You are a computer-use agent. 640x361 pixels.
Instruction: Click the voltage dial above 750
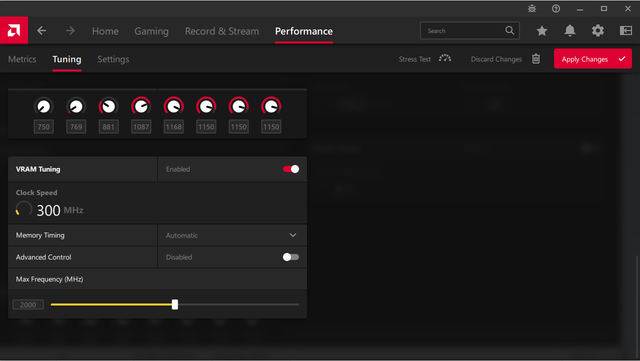pos(44,107)
